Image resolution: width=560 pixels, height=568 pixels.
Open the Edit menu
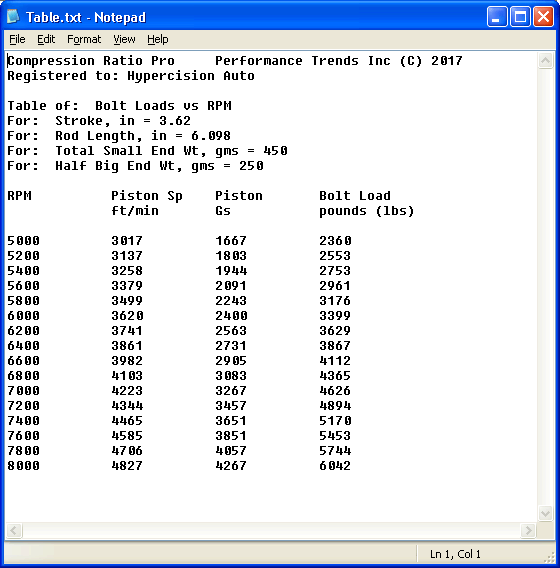pos(46,39)
